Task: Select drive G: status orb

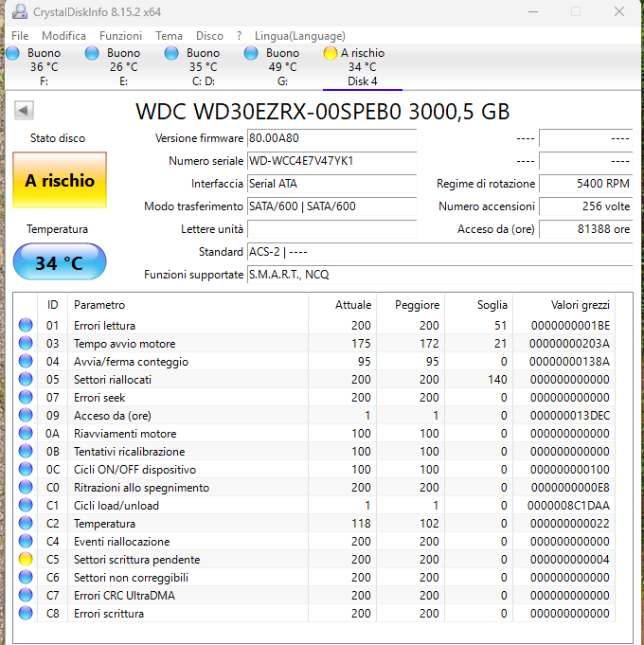Action: [x=250, y=53]
